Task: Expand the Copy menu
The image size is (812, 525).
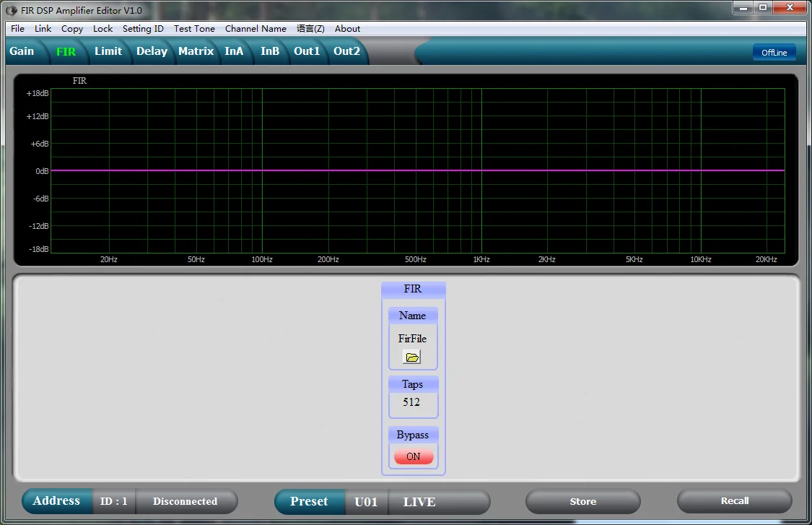Action: click(x=72, y=29)
